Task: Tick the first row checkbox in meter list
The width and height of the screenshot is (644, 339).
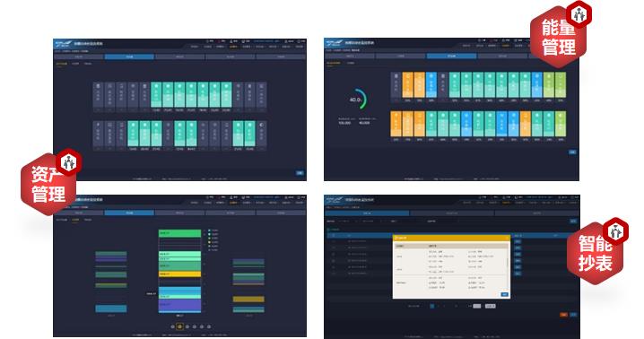Action: coord(334,241)
